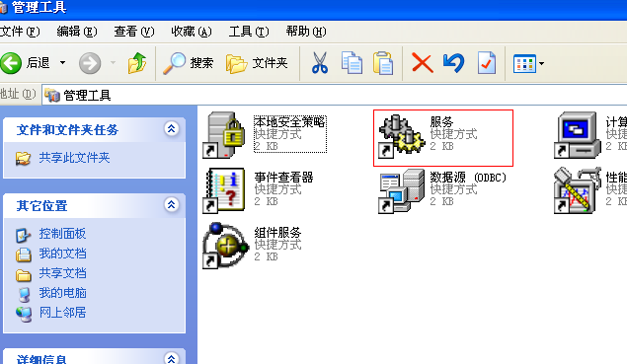The width and height of the screenshot is (627, 364).
Task: Click the 共享此文件夹 folder icon
Action: [23, 158]
